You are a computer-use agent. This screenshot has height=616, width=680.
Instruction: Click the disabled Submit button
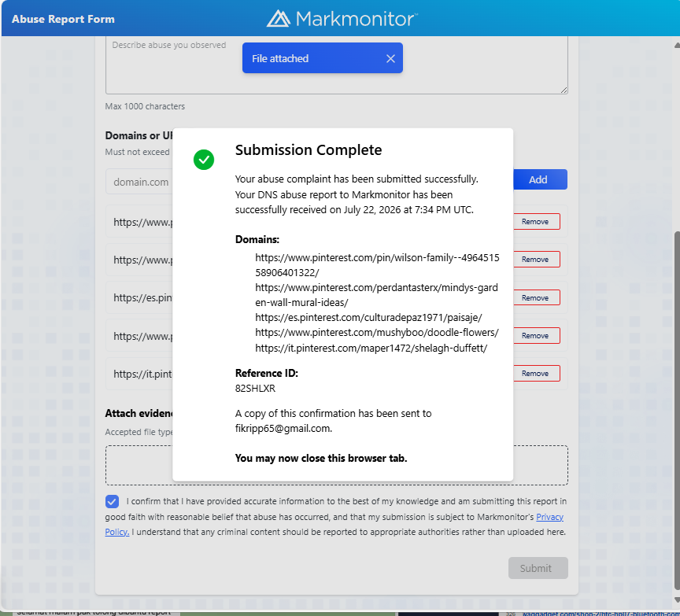click(x=538, y=568)
